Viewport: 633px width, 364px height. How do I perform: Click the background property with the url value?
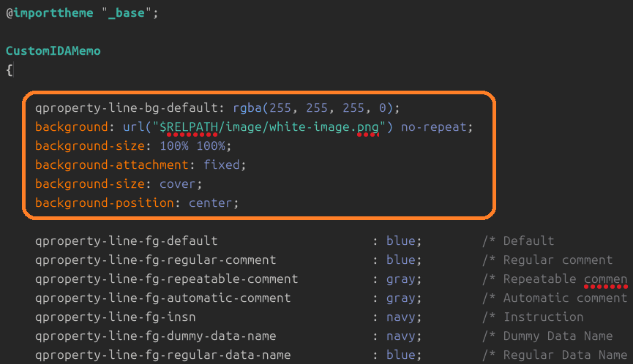tap(72, 126)
